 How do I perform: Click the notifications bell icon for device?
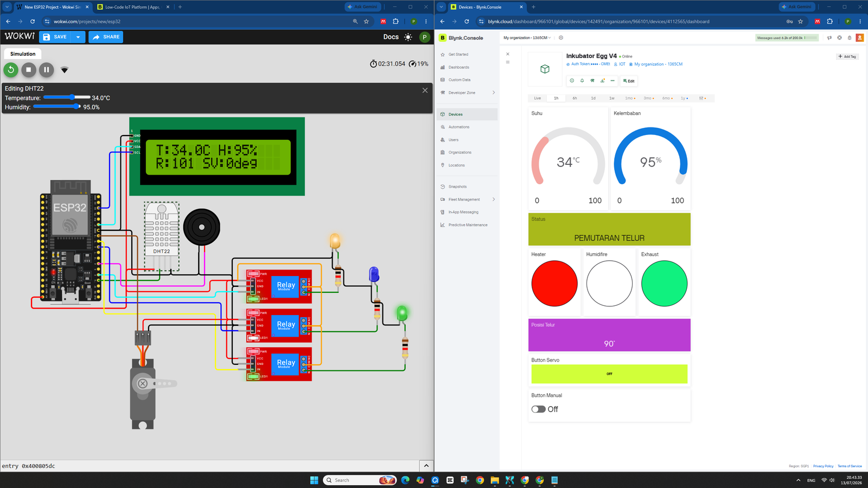click(582, 81)
